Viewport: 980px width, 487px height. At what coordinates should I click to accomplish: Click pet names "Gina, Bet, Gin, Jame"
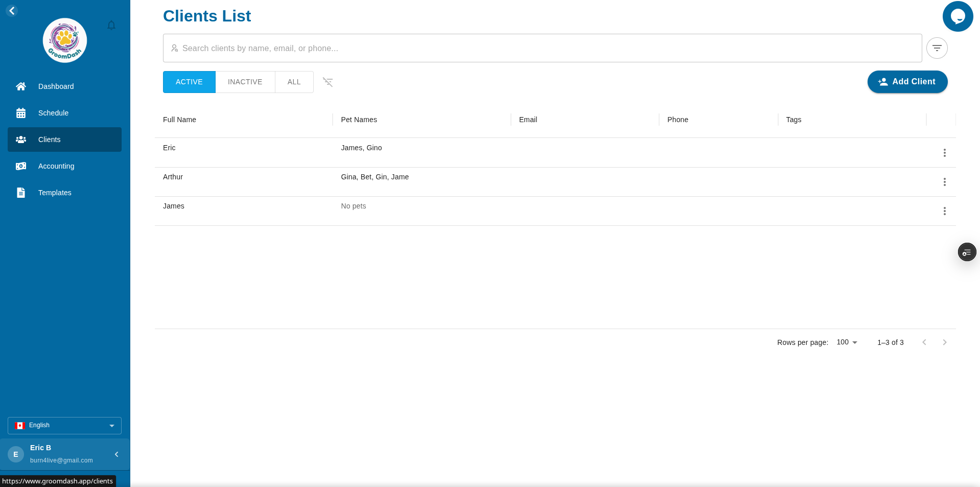tap(375, 177)
